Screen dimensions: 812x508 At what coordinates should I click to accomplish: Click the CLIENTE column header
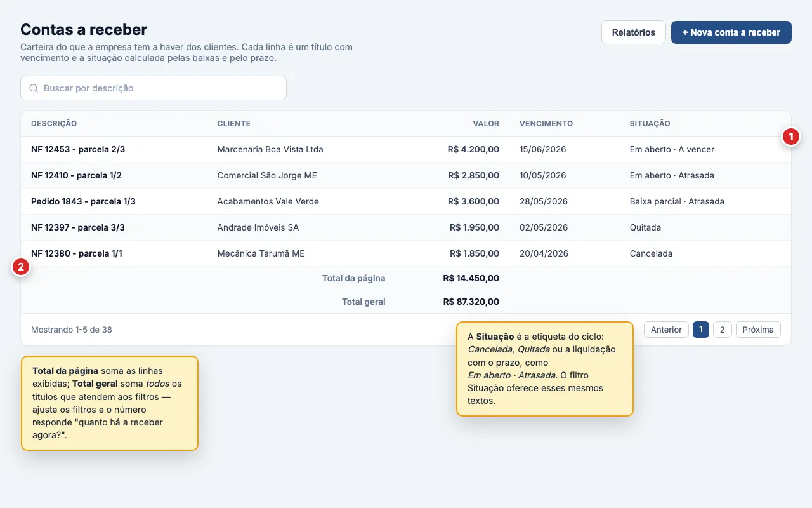click(x=233, y=124)
